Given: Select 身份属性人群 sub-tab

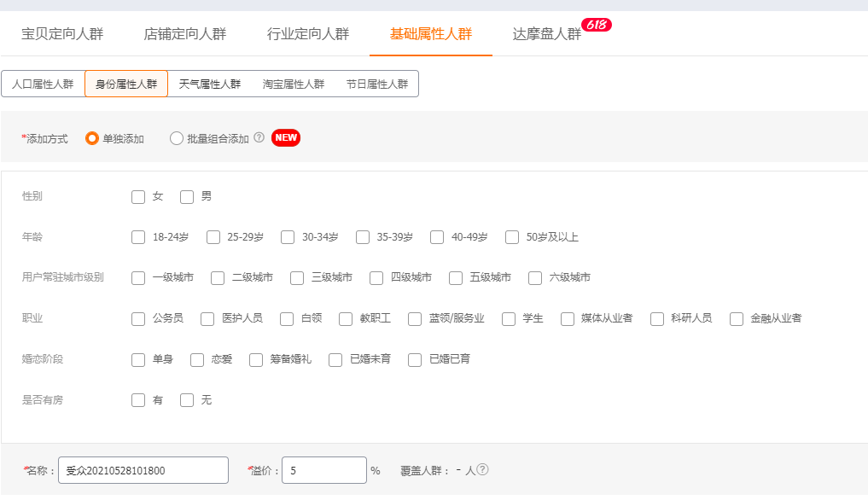Looking at the screenshot, I should click(126, 84).
